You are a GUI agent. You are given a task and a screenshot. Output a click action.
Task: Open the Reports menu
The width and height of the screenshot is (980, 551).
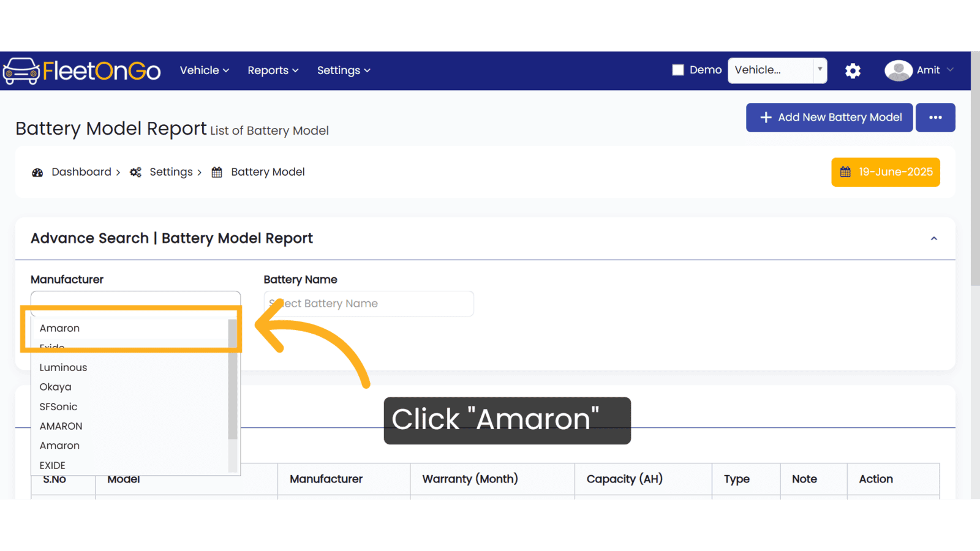tap(273, 70)
